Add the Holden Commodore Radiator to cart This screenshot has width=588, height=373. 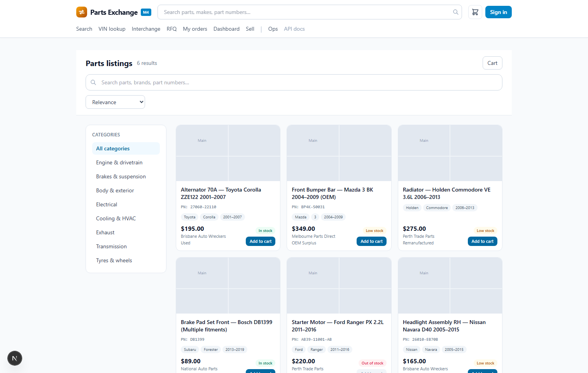[483, 241]
